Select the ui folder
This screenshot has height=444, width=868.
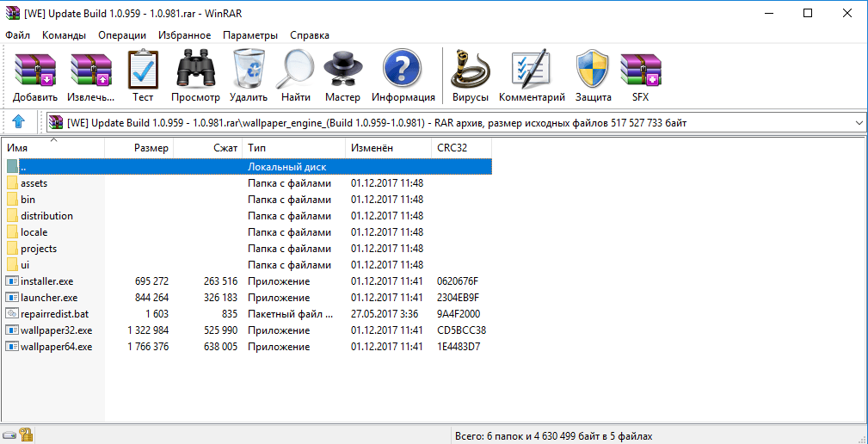coord(249,265)
